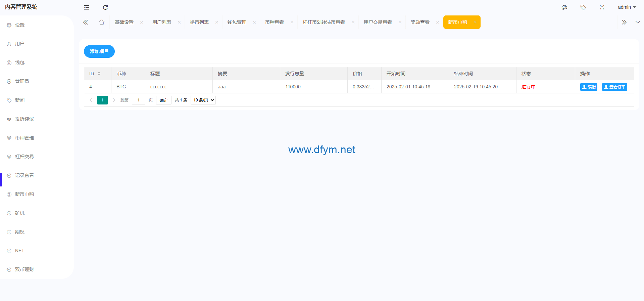Image resolution: width=644 pixels, height=301 pixels.
Task: Expand 钱包 sidebar menu
Action: point(37,62)
